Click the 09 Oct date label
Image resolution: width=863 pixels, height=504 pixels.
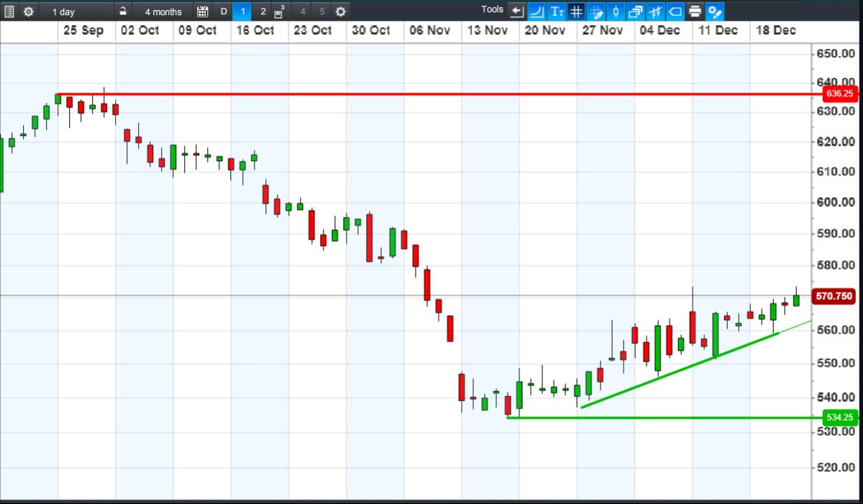(197, 31)
